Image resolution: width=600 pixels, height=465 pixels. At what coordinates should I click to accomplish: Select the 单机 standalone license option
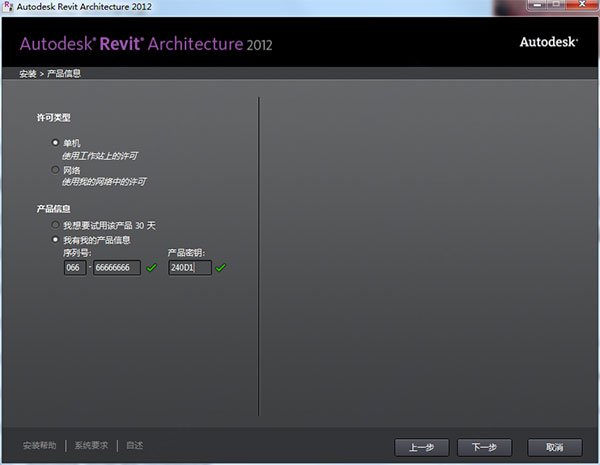(x=55, y=143)
